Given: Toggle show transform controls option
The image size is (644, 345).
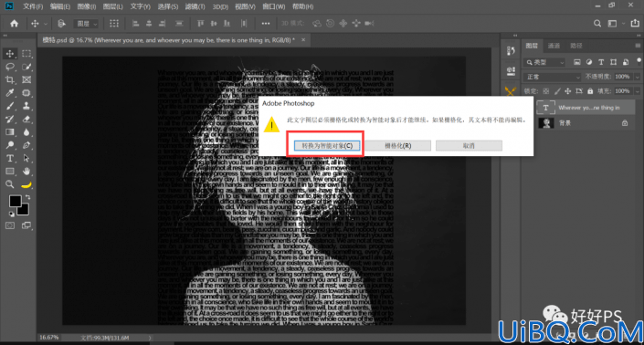Looking at the screenshot, I should [x=114, y=24].
